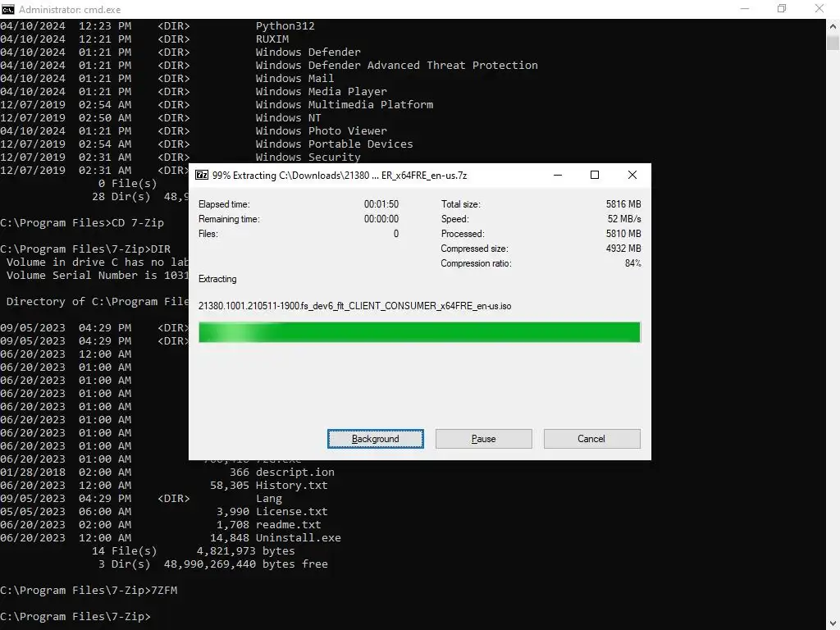Click '48,990,269,440 bytes free' line in cmd
Viewport: 840px width, 630px height.
tap(246, 564)
